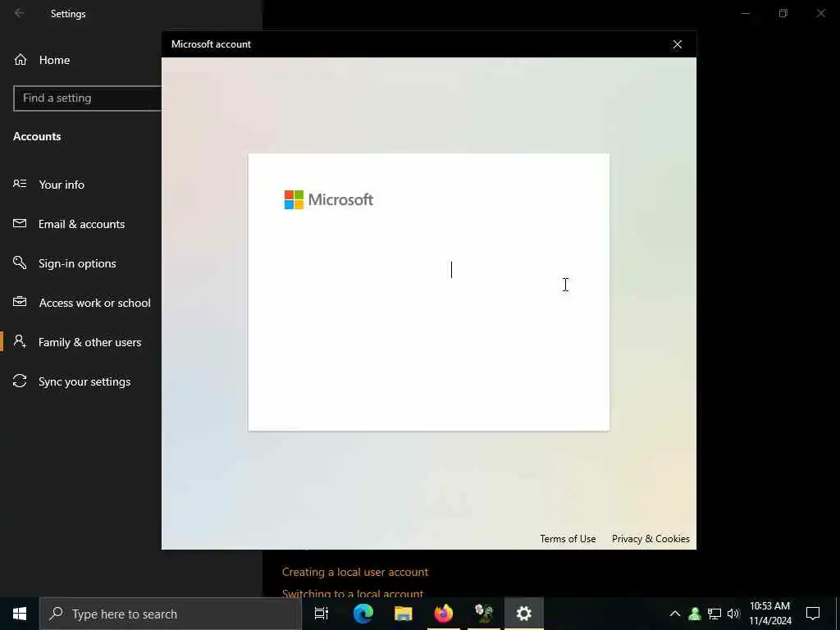This screenshot has height=630, width=840.
Task: Open the clock showing 10:53 AM
Action: 769,614
